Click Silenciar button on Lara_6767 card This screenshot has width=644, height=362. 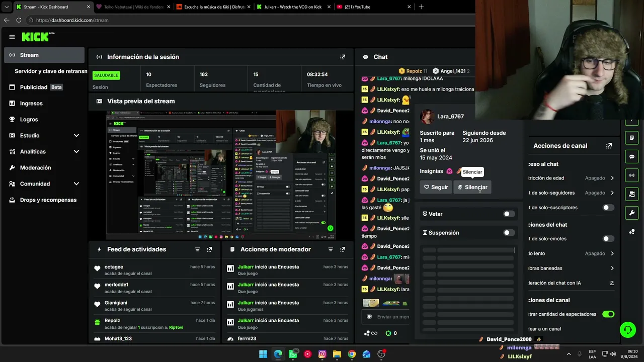(472, 187)
